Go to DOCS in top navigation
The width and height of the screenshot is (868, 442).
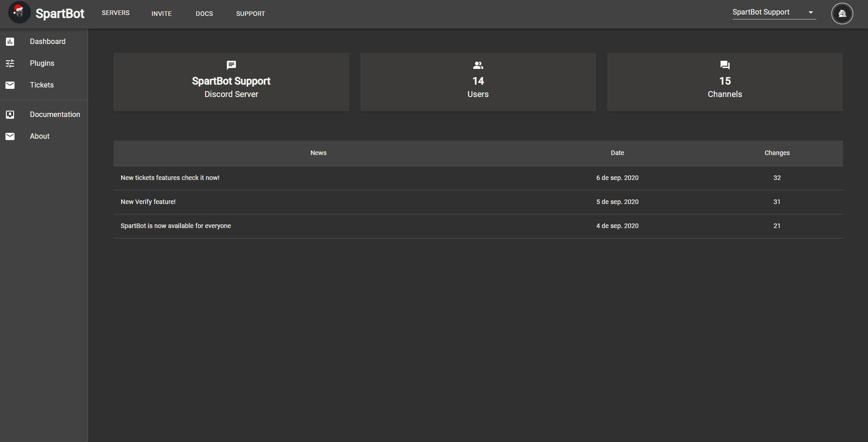click(204, 14)
